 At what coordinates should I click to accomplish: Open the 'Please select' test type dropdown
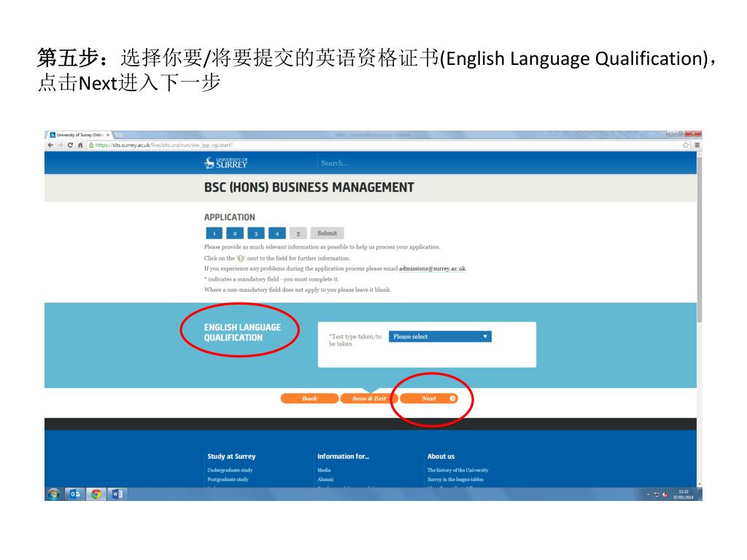(x=440, y=337)
